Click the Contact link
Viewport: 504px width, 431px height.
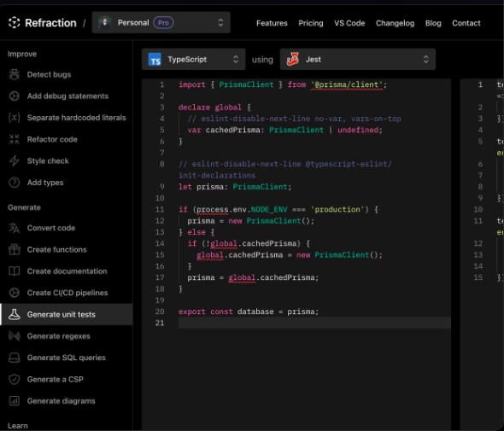click(466, 23)
